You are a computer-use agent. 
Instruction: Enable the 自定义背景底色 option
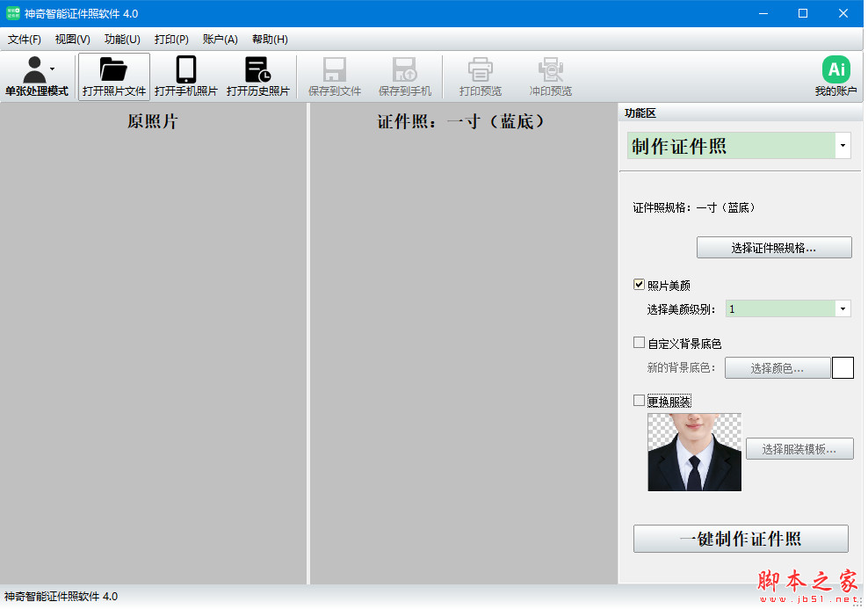(638, 343)
